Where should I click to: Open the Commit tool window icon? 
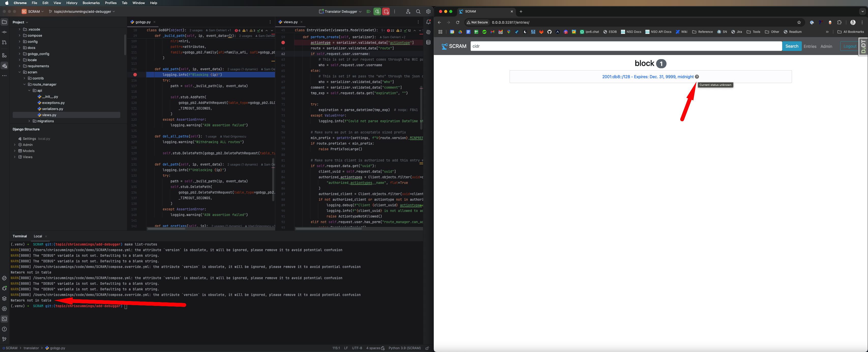pyautogui.click(x=4, y=32)
